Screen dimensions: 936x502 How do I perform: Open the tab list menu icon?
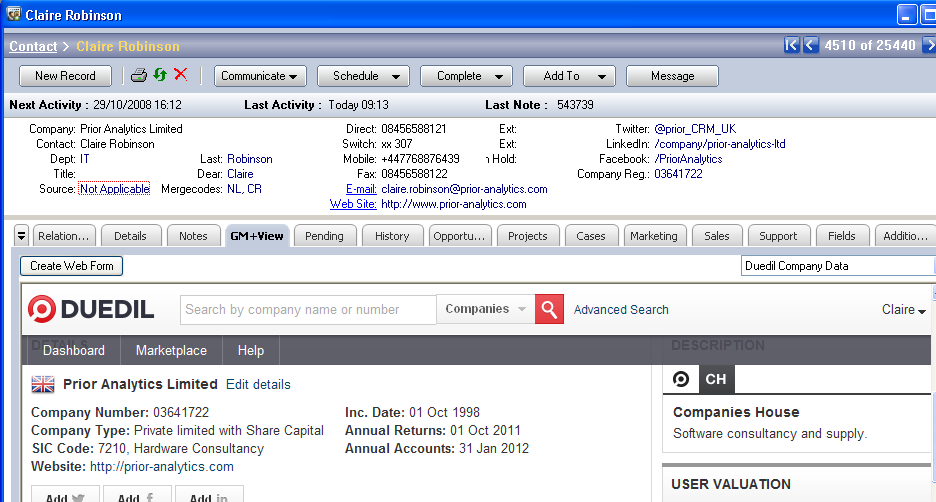coord(21,236)
